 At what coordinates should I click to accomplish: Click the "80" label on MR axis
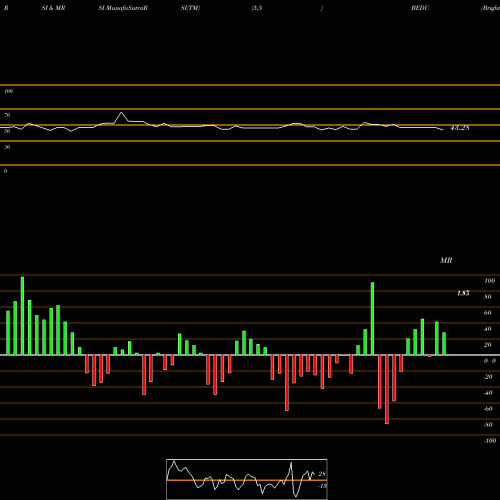(487, 297)
